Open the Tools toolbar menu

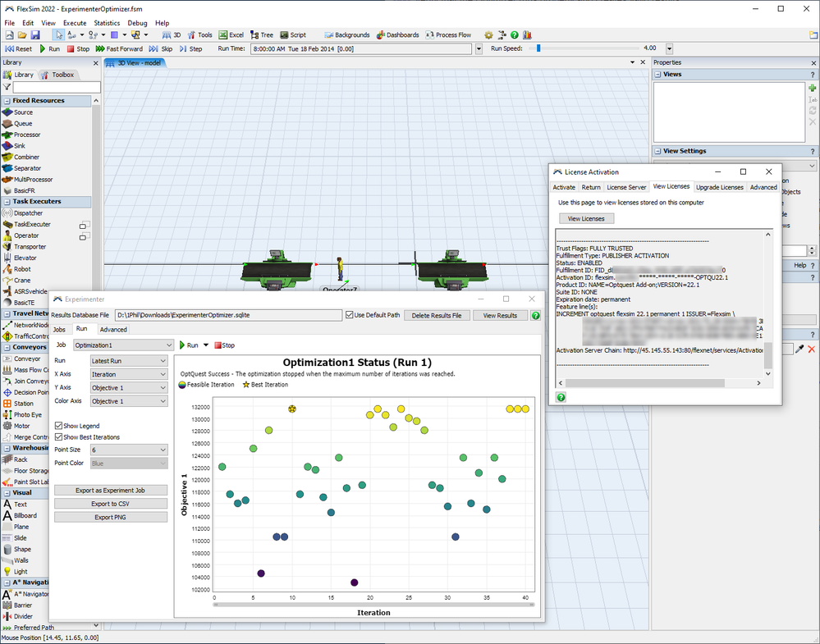(199, 35)
